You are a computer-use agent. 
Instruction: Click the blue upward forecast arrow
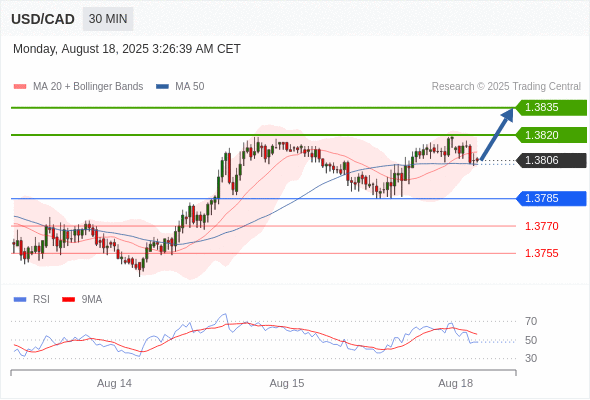(497, 134)
